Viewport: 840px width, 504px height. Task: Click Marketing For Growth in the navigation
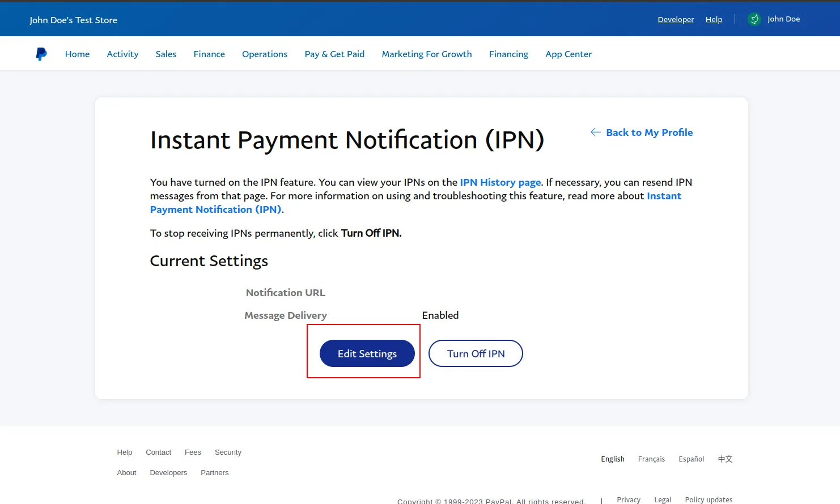tap(427, 53)
